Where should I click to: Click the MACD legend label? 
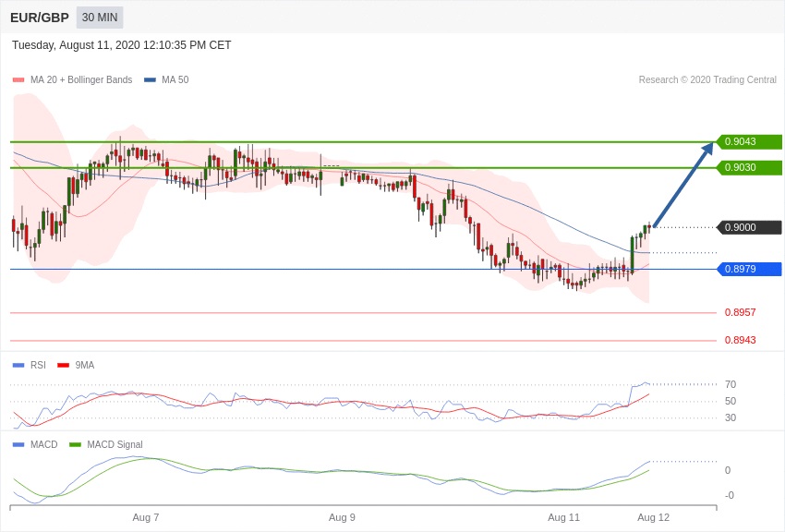44,444
